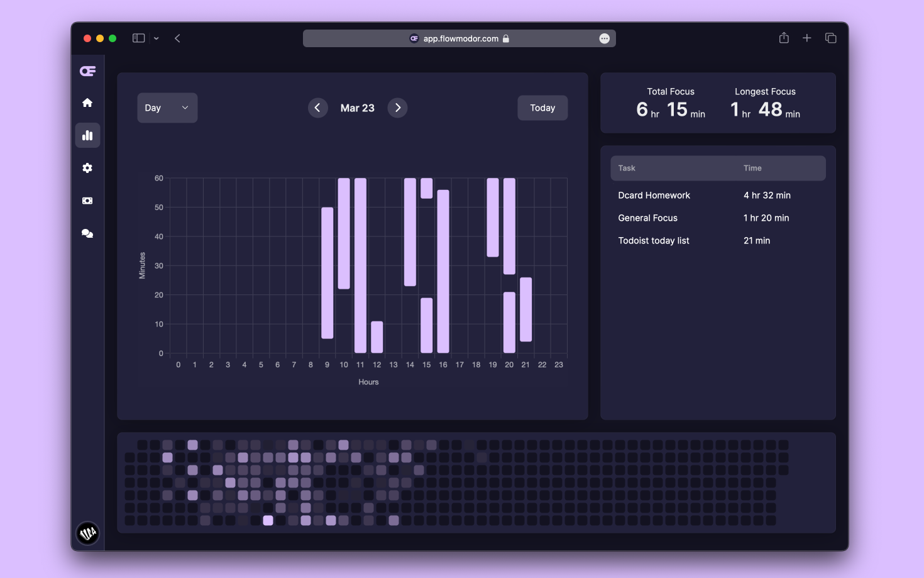Screen dimensions: 924x578
Task: Click the Time column header
Action: pos(752,168)
